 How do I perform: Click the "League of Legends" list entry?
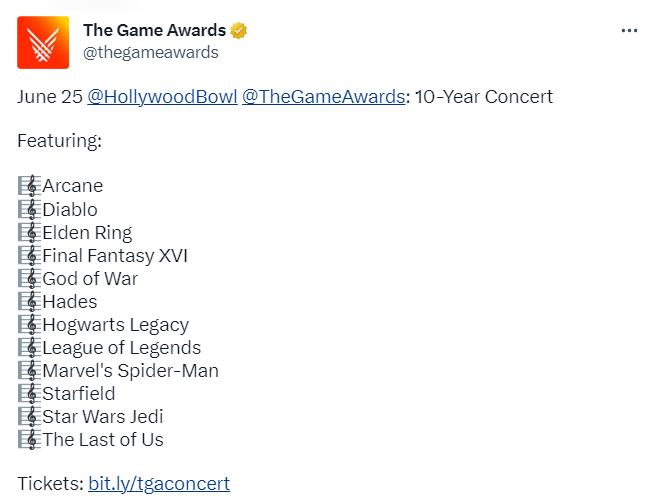click(121, 348)
